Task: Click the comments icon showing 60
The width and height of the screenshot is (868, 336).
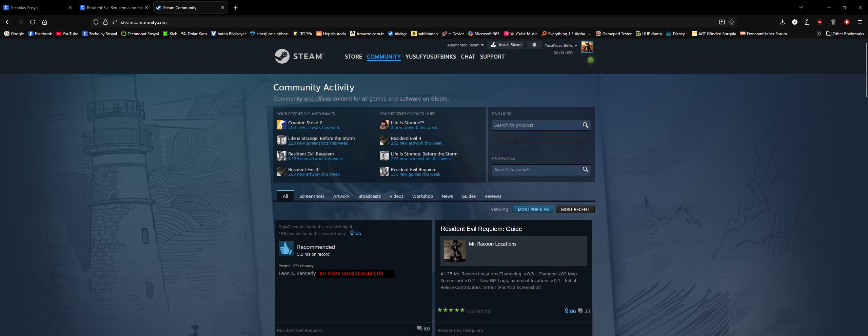Action: (x=420, y=329)
